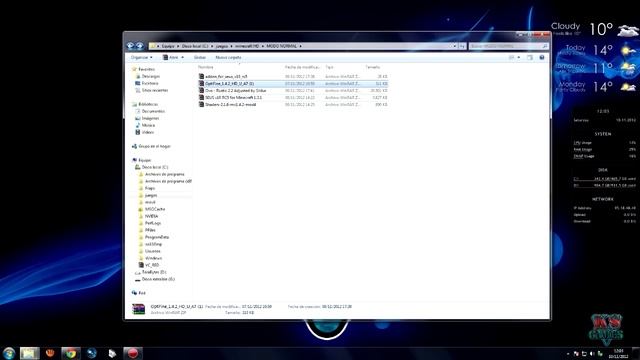Click juegos in the address breadcrumb

click(x=222, y=46)
